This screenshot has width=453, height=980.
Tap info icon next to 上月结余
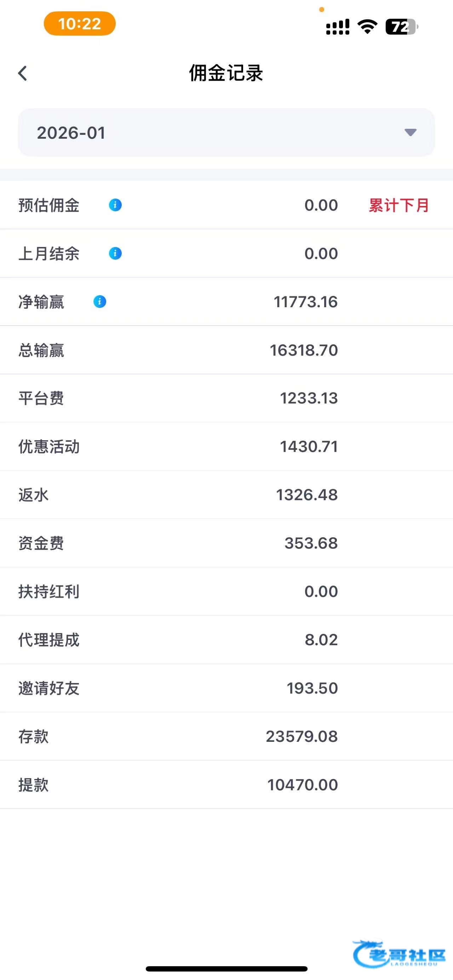tap(115, 253)
